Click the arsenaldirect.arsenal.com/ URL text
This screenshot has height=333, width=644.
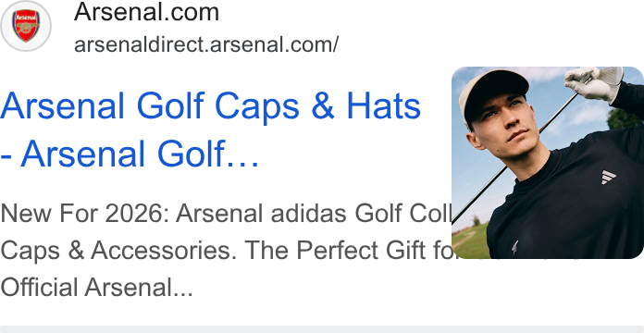pos(206,44)
